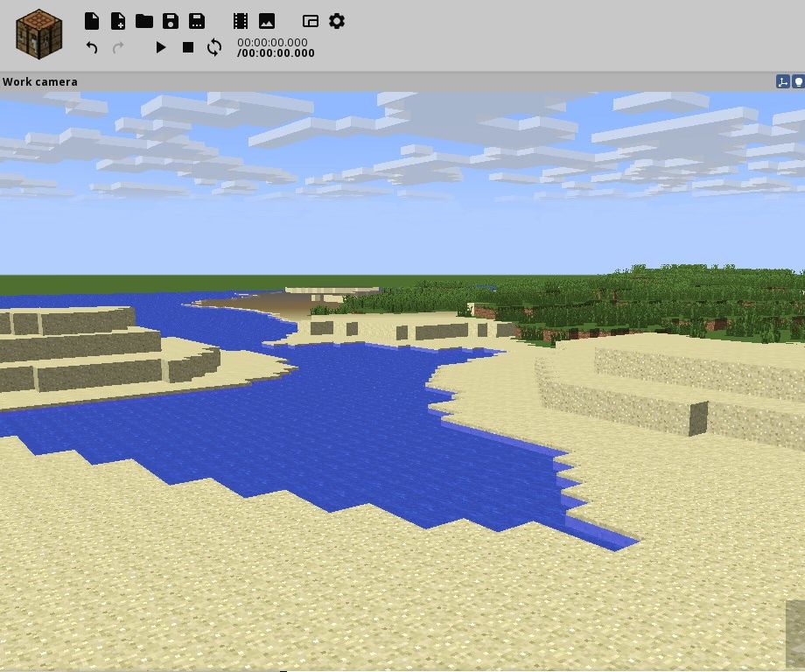This screenshot has width=805, height=672.
Task: Save the current project
Action: coord(170,21)
